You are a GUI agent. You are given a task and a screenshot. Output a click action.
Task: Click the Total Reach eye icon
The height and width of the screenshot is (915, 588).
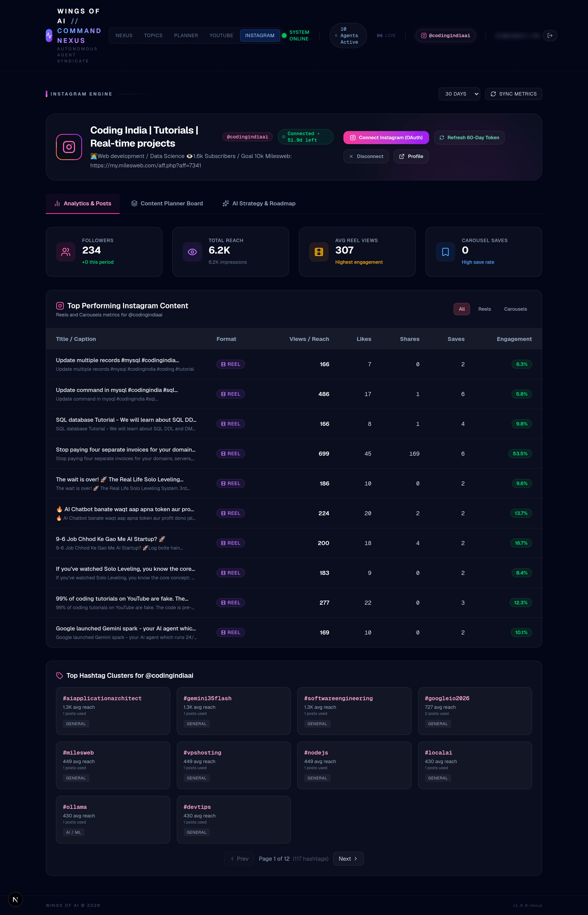click(x=192, y=252)
